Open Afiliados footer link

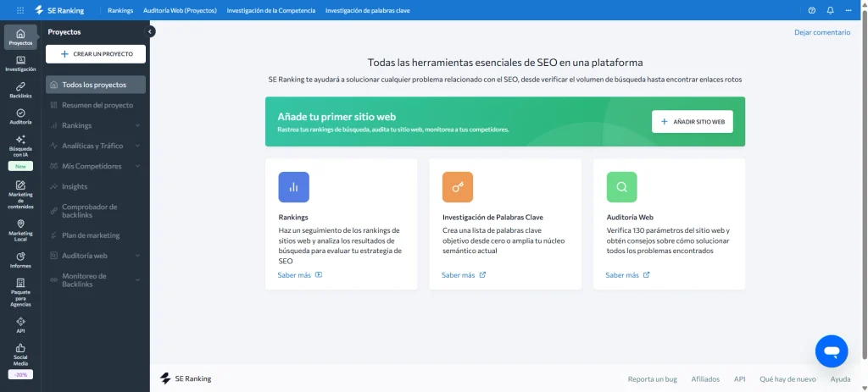pos(705,379)
